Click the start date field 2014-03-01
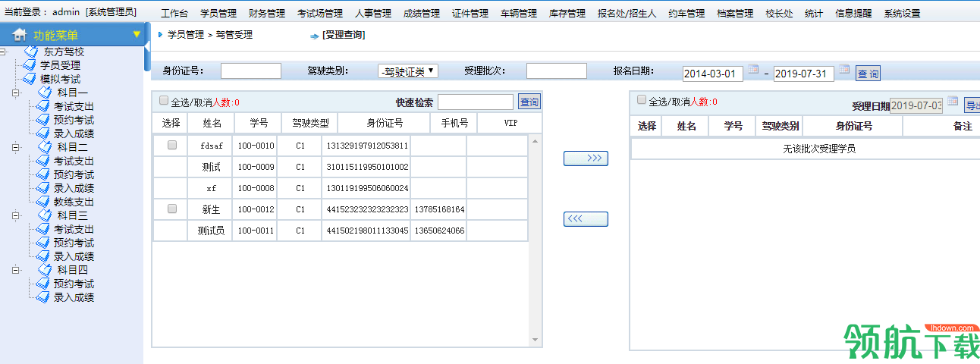This screenshot has height=364, width=980. (712, 74)
